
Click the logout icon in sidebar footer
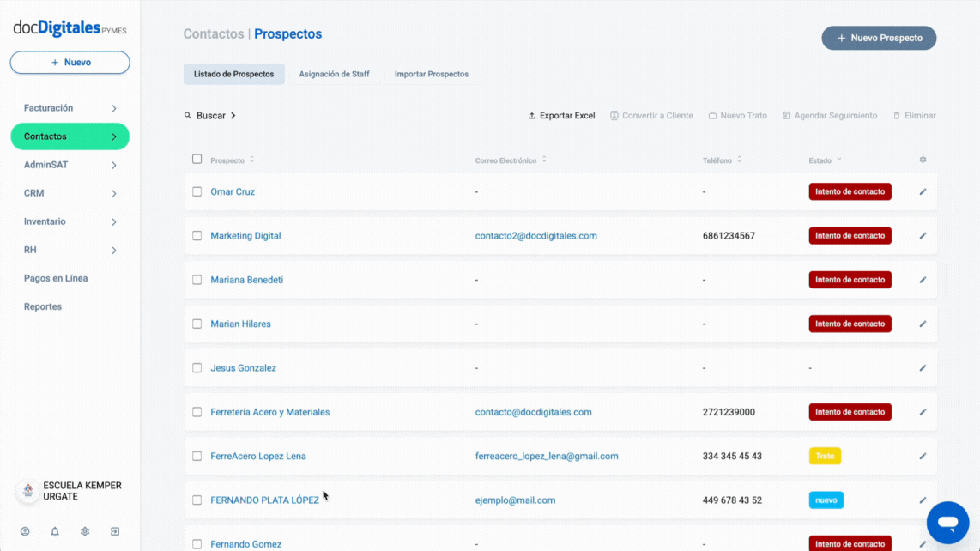pyautogui.click(x=115, y=531)
